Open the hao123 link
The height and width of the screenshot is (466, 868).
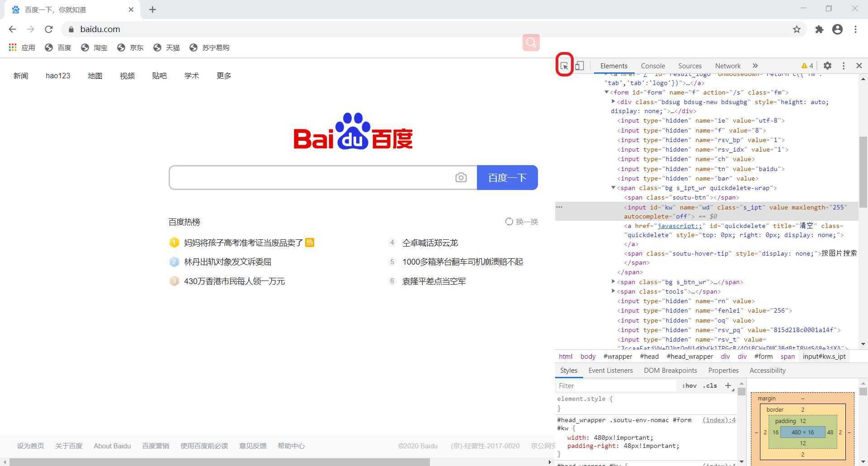pyautogui.click(x=58, y=76)
